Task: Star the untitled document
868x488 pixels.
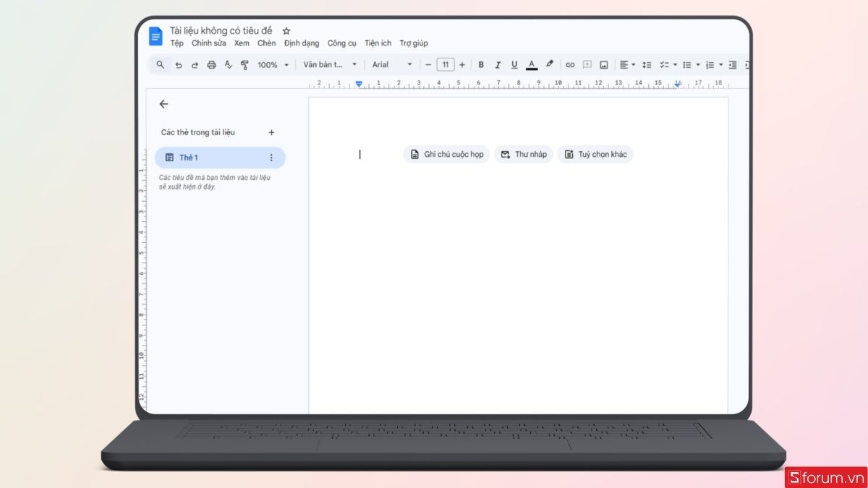Action: pyautogui.click(x=286, y=31)
